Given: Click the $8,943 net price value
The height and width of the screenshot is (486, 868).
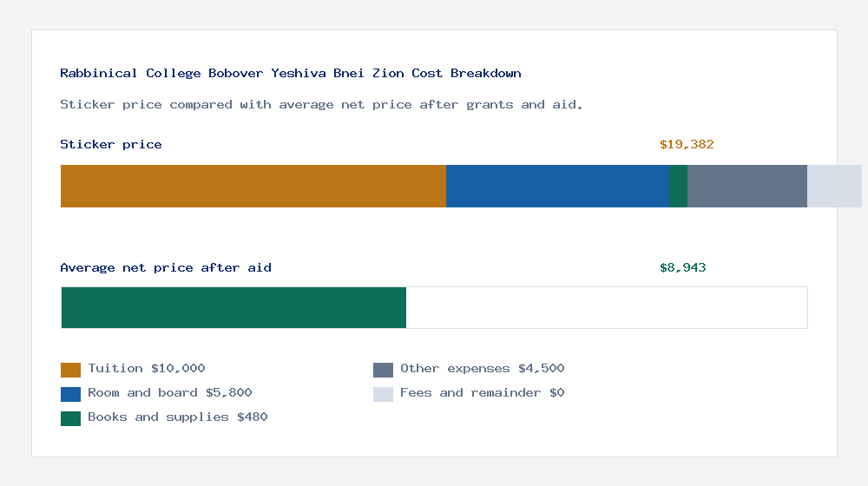Looking at the screenshot, I should tap(682, 268).
